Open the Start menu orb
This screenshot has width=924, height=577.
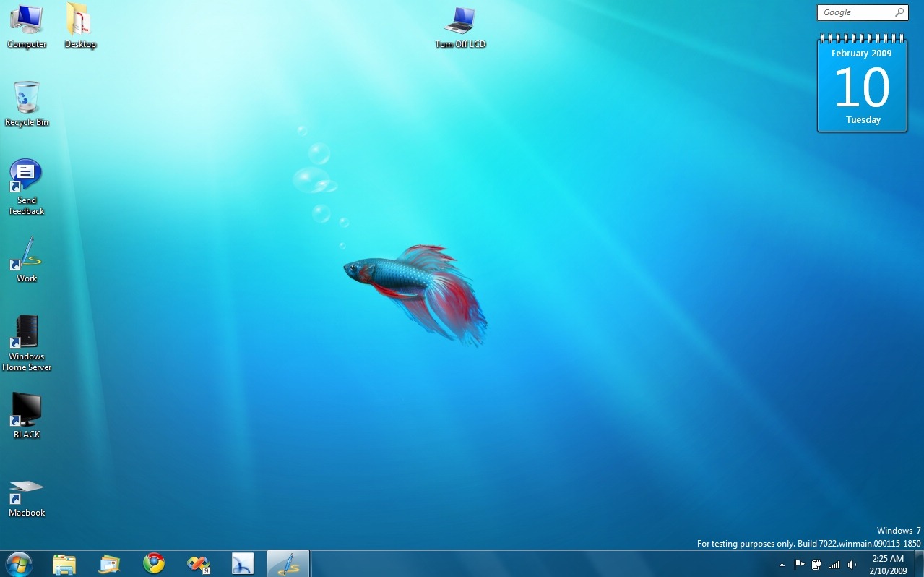click(19, 563)
